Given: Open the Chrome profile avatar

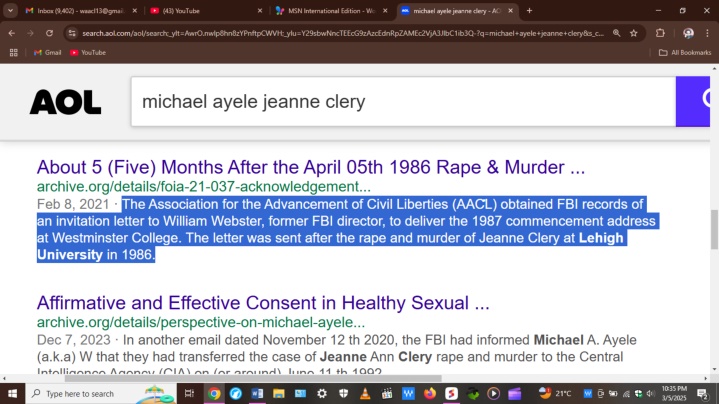Looking at the screenshot, I should (x=688, y=33).
